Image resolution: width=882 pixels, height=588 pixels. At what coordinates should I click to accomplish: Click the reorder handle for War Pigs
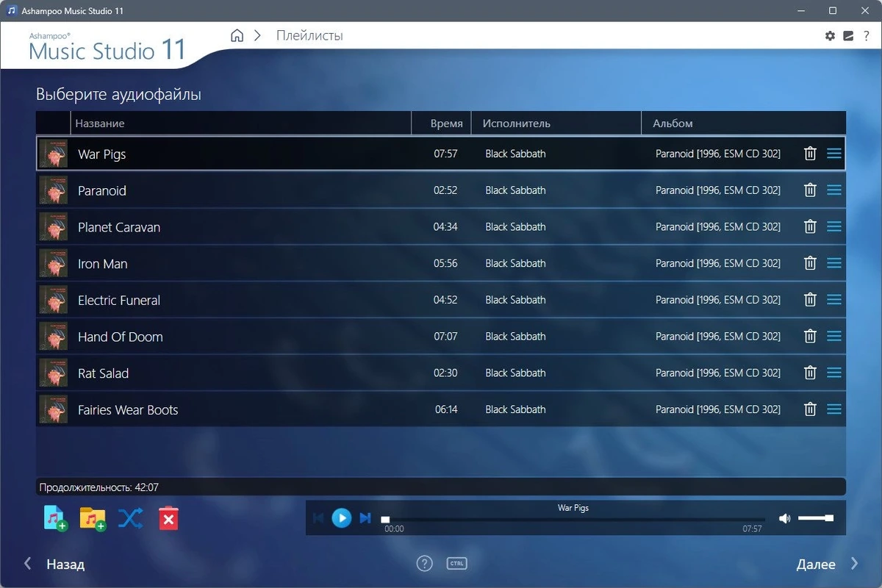(834, 154)
